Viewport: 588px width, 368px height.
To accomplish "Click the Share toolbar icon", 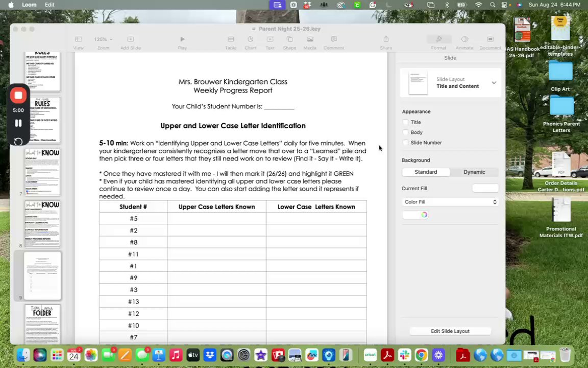I will coord(386,39).
